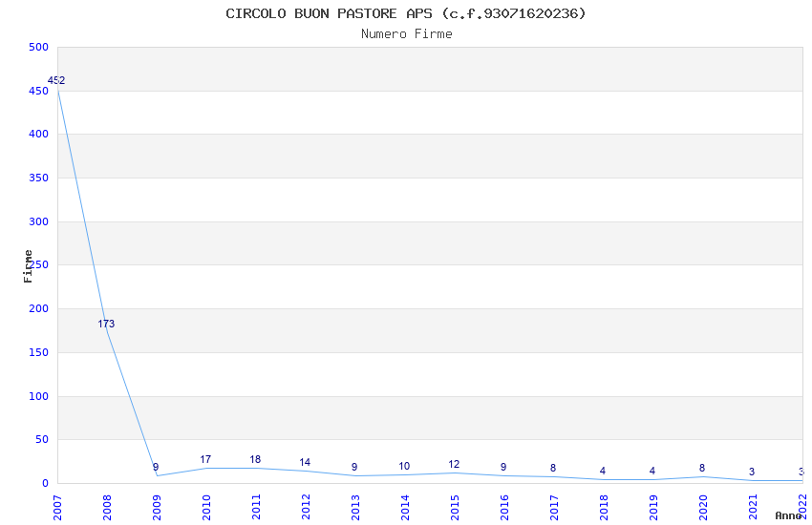Click the 300 y-axis tick label
Screen dimensions: 812x525
pos(39,221)
